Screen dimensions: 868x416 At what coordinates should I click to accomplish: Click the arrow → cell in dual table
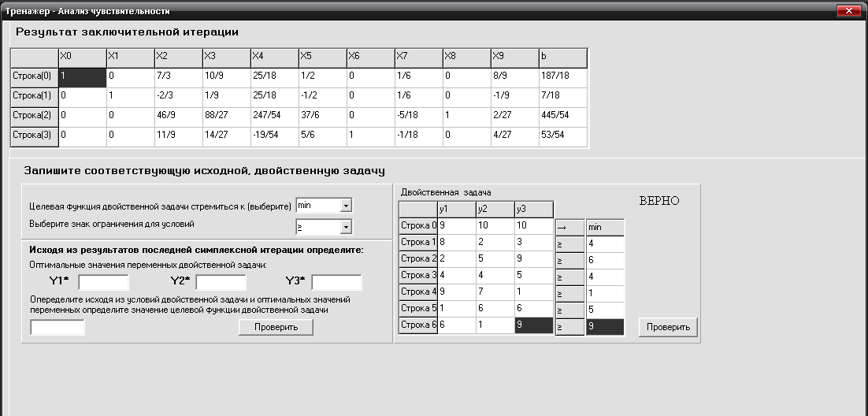[569, 228]
